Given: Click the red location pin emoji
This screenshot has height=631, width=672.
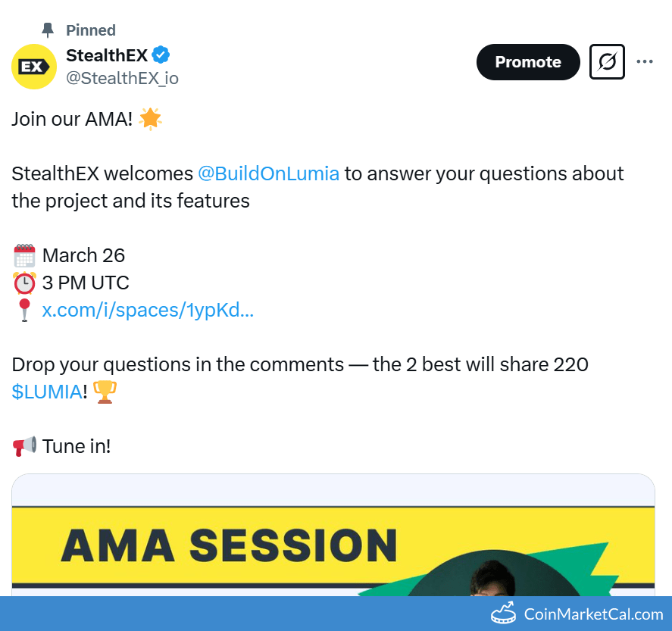Looking at the screenshot, I should (24, 311).
